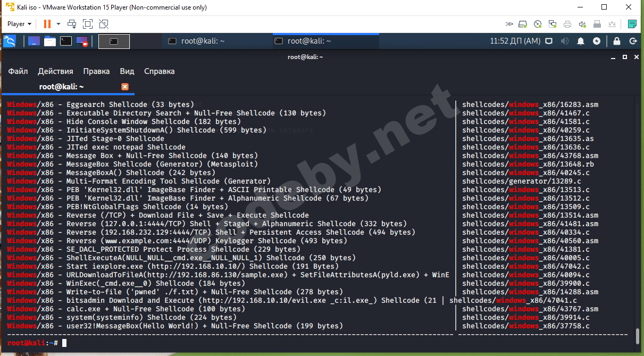Screen dimensions: 644x356
Task: Open the power options dropdown arrow
Action: point(58,24)
